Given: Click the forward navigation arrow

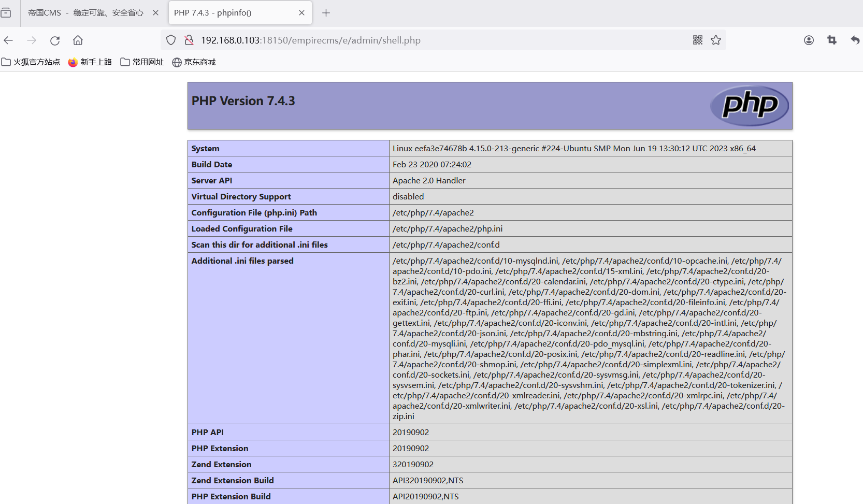Looking at the screenshot, I should coord(32,40).
